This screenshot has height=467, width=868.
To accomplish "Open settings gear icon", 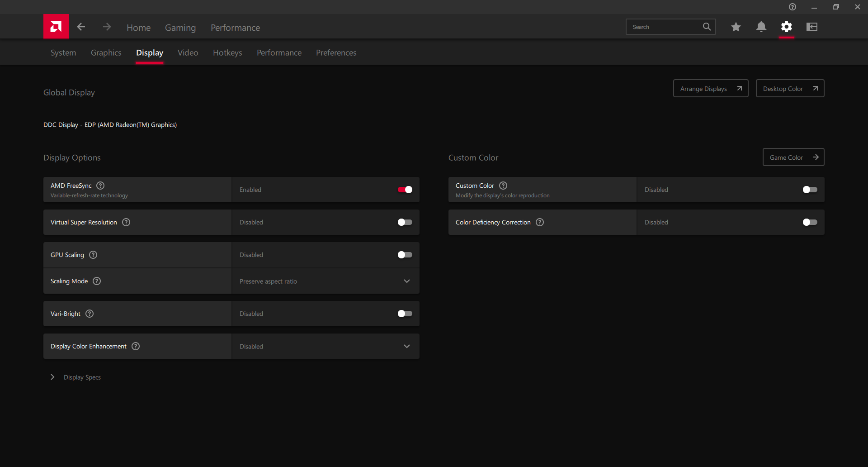I will point(787,27).
